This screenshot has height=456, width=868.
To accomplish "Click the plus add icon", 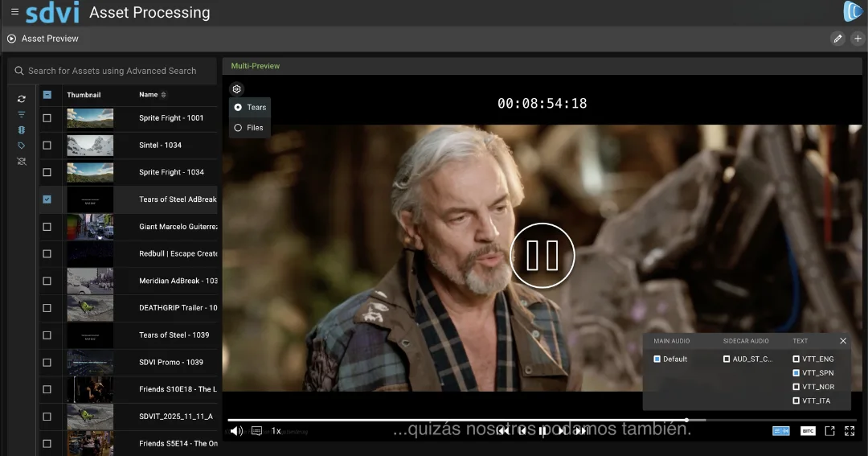I will coord(858,39).
